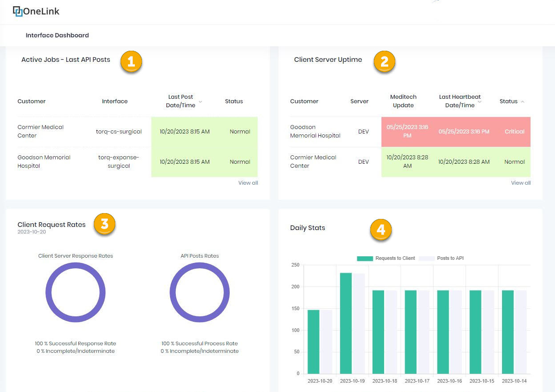Click the Client Server Response Rates donut chart
This screenshot has width=555, height=392.
[x=76, y=292]
